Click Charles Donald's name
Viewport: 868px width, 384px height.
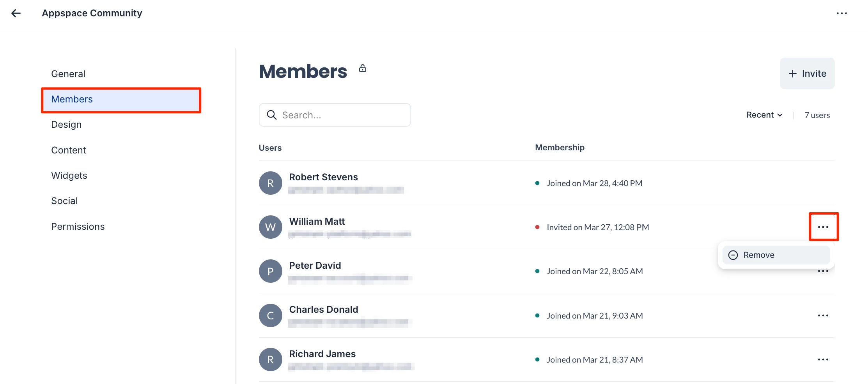(323, 310)
